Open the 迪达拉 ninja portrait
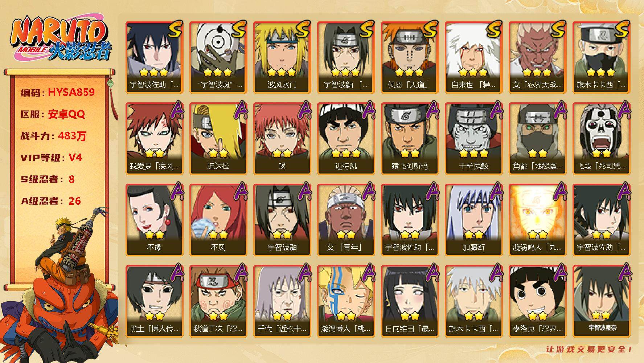 click(218, 139)
